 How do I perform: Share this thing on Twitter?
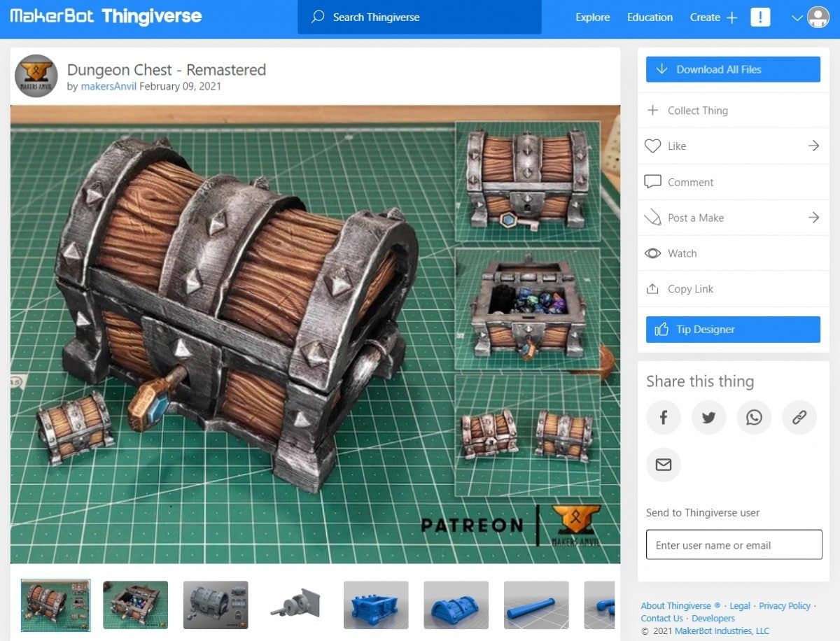[x=708, y=417]
